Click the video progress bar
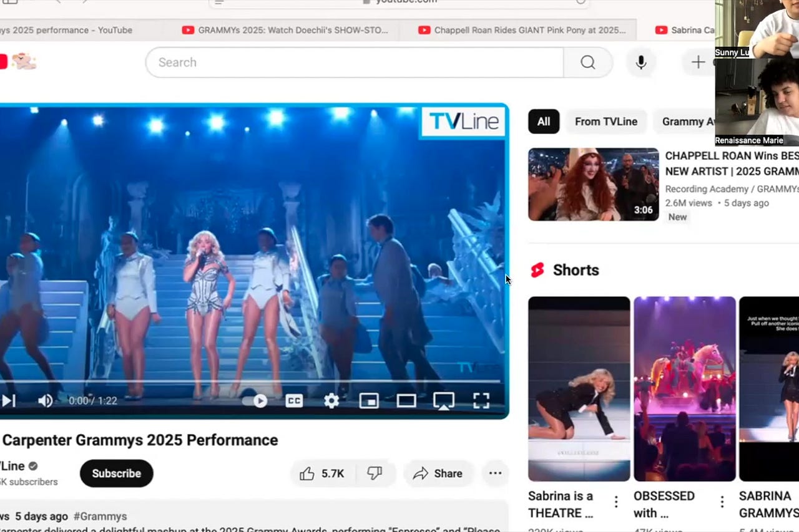 pos(252,381)
